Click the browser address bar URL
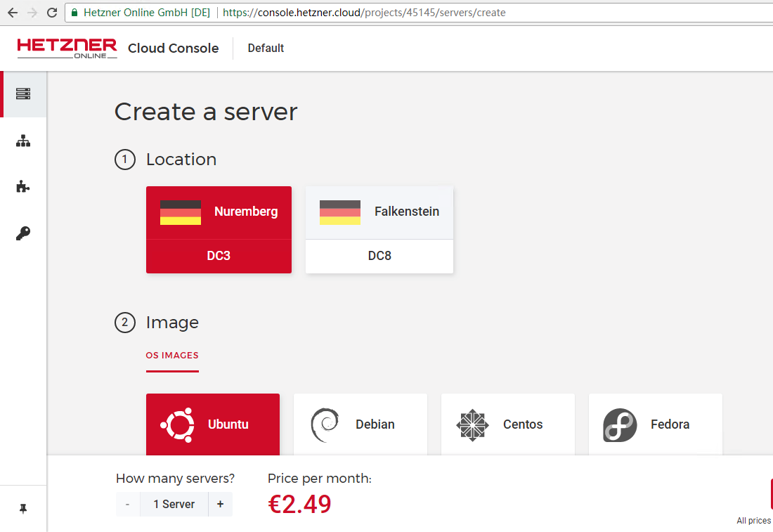 [x=364, y=13]
